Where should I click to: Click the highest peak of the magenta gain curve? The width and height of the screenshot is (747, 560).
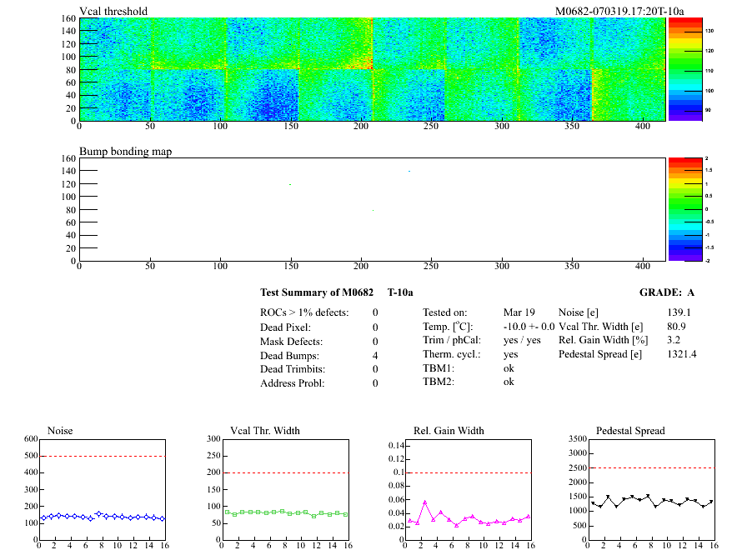pyautogui.click(x=424, y=502)
